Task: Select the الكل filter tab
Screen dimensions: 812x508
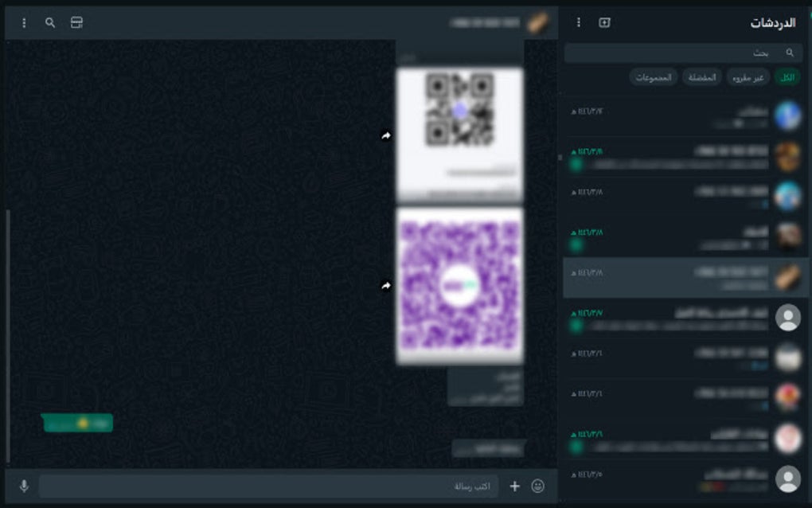Action: pyautogui.click(x=787, y=77)
